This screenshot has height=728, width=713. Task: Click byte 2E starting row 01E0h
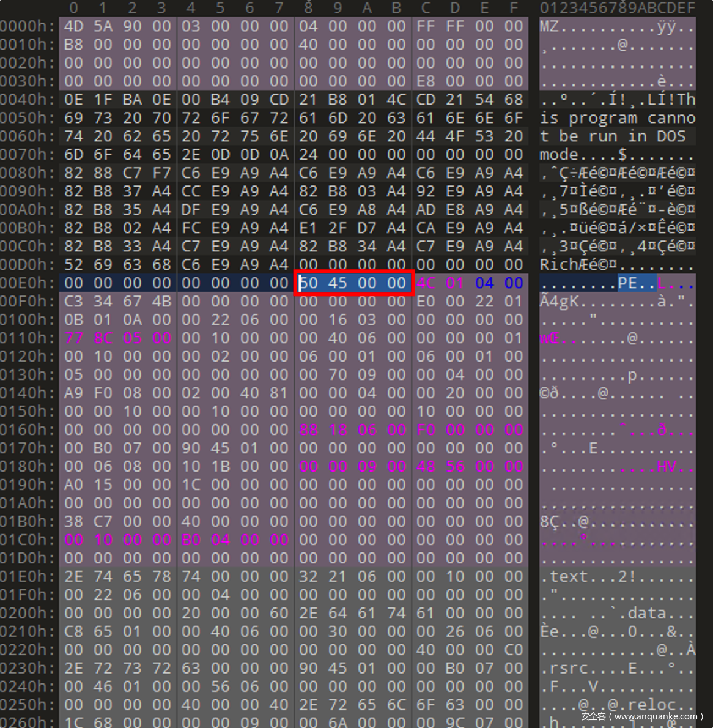click(x=74, y=577)
